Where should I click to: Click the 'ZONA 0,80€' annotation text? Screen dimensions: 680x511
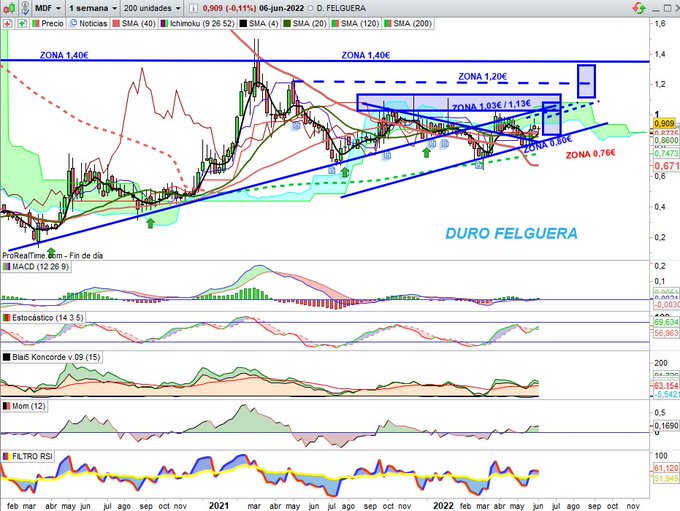coord(548,144)
